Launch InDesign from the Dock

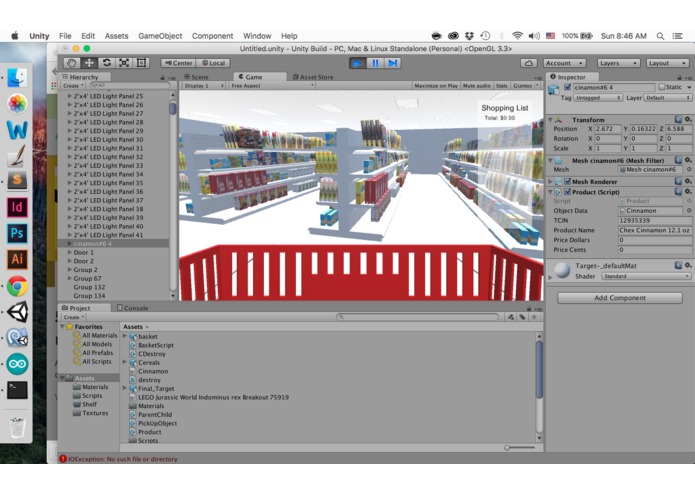(x=17, y=207)
